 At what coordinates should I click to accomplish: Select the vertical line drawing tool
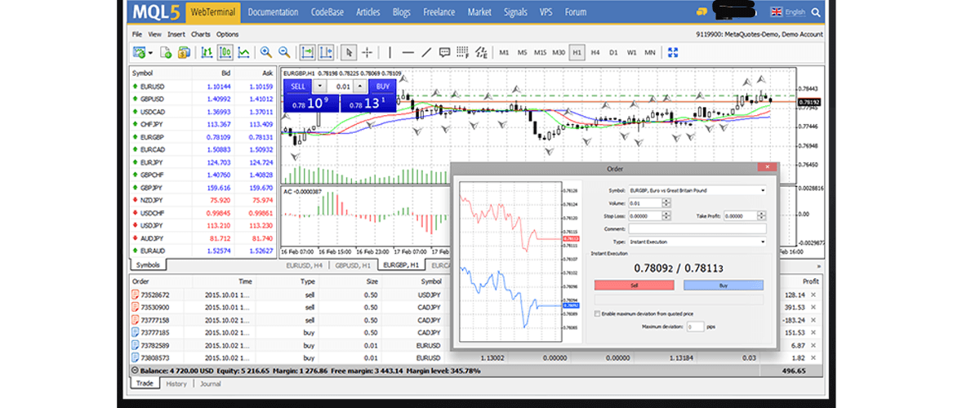coord(390,52)
